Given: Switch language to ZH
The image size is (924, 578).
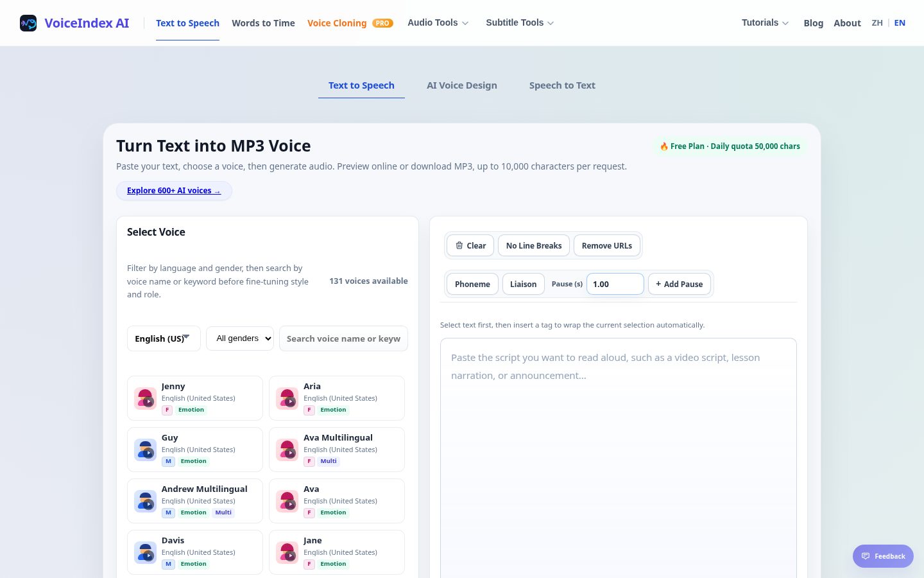Looking at the screenshot, I should (x=877, y=22).
